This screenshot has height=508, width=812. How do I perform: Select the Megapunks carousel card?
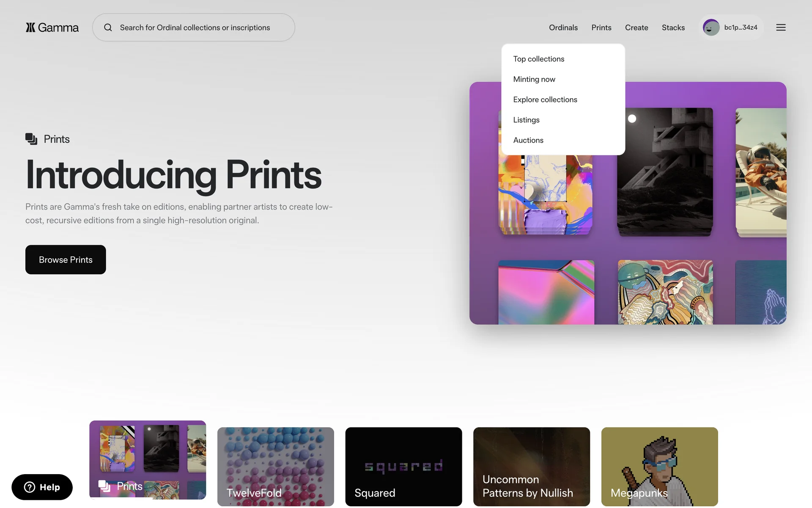click(x=659, y=467)
